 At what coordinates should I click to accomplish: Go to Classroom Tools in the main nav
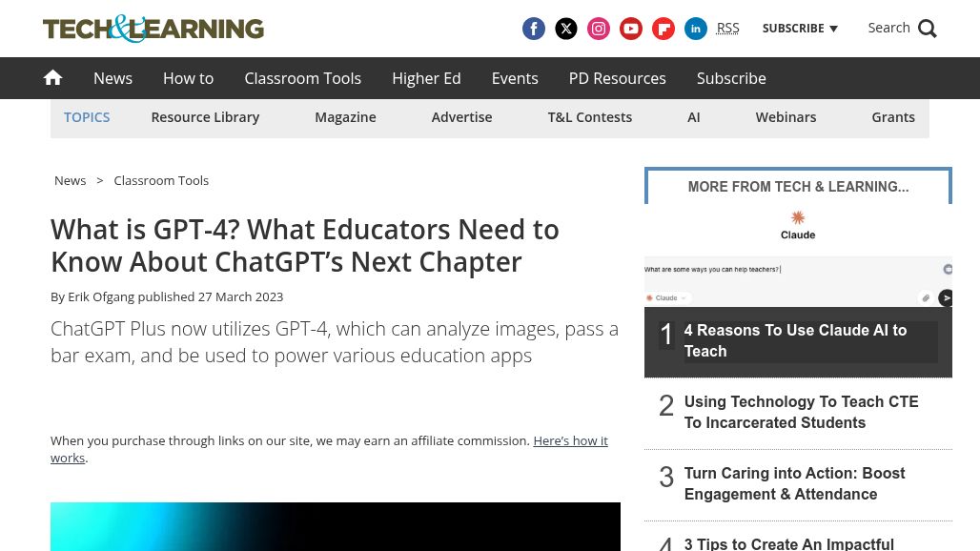[x=302, y=79]
